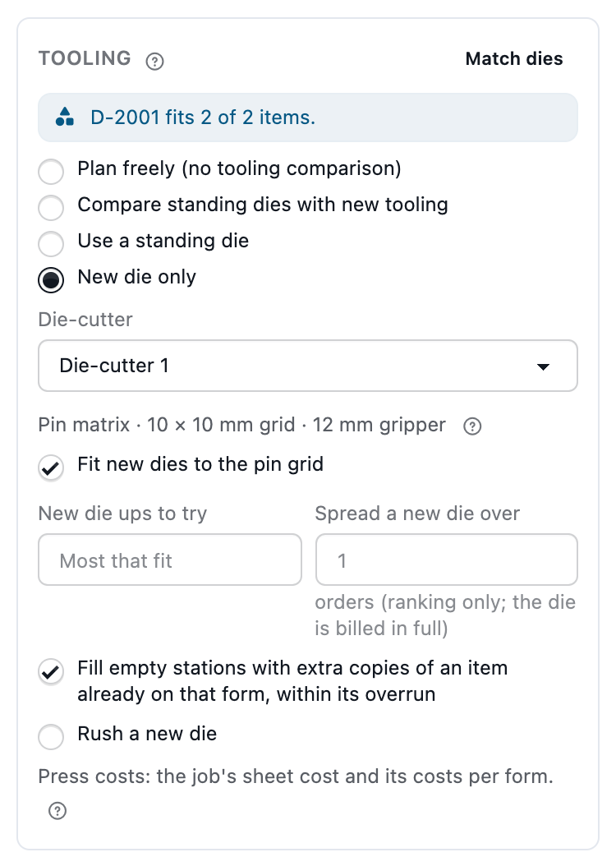Open the help icon next to Pin matrix info
Image resolution: width=616 pixels, height=866 pixels.
tap(472, 426)
